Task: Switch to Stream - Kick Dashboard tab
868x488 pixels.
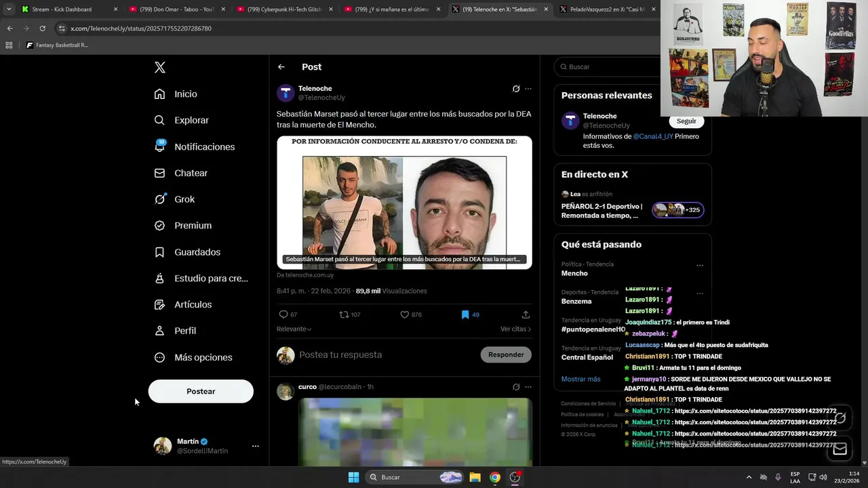Action: point(68,9)
